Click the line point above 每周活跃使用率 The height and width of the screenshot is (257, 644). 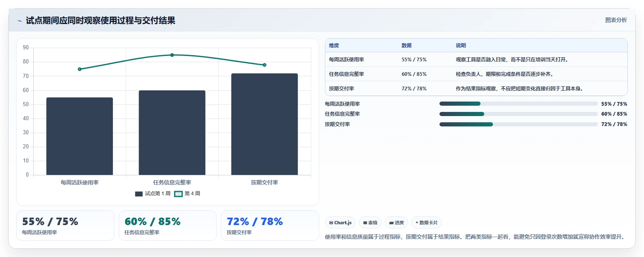[x=80, y=69]
